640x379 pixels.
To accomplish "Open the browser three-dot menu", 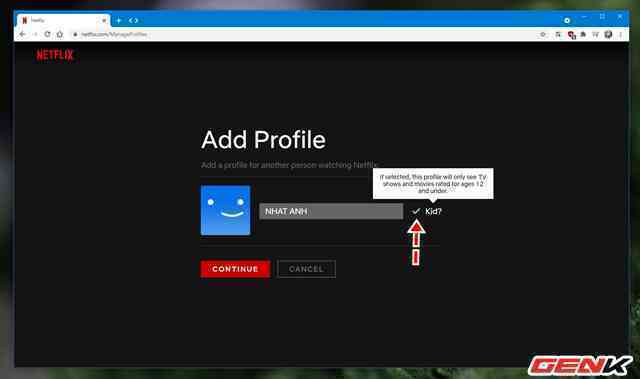I will click(620, 35).
